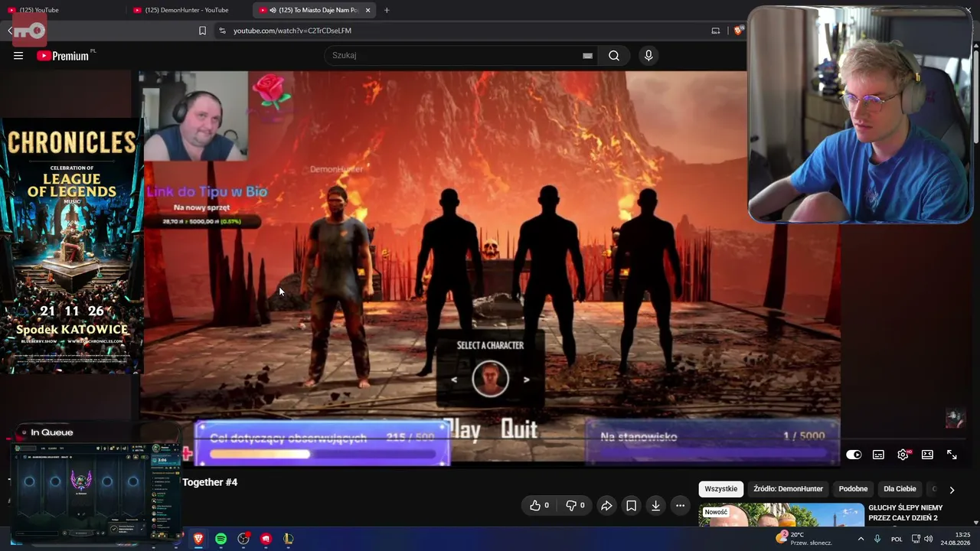Viewport: 980px width, 551px height.
Task: Open player settings gear
Action: pyautogui.click(x=903, y=455)
